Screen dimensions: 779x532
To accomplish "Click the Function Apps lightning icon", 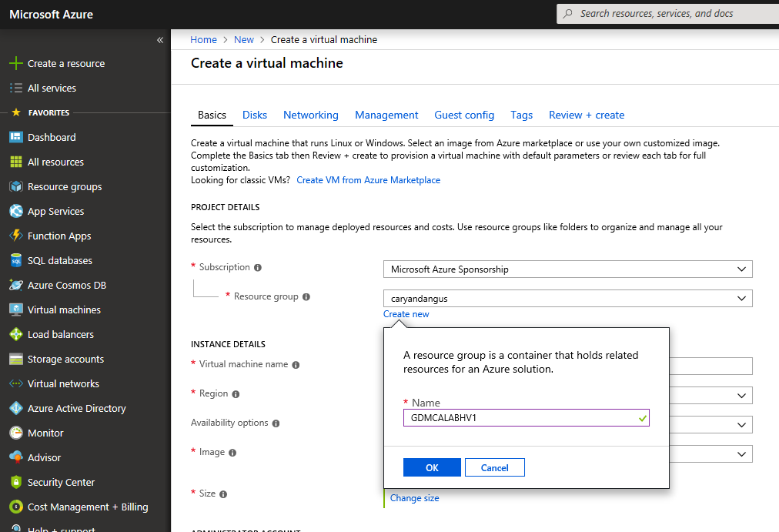I will pyautogui.click(x=16, y=236).
